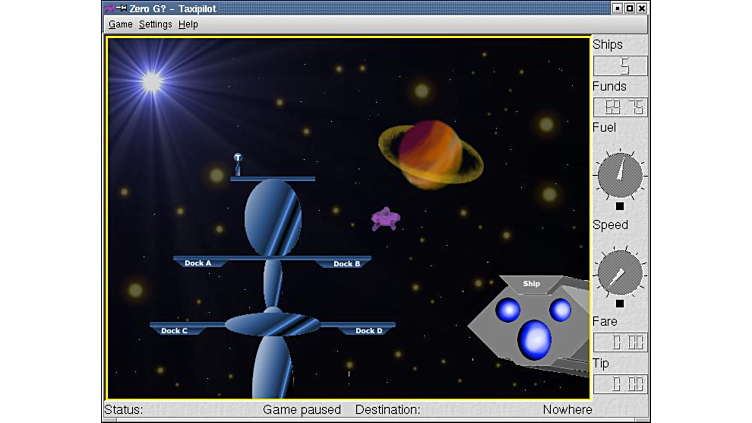Click the ringed orange planet
This screenshot has width=752, height=423.
430,154
